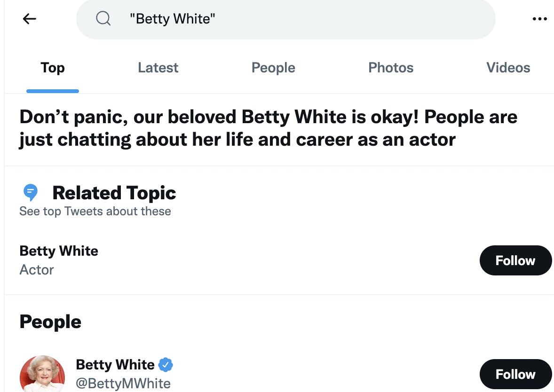The image size is (554, 392).
Task: Click the search field containing "Betty White"
Action: pos(285,19)
